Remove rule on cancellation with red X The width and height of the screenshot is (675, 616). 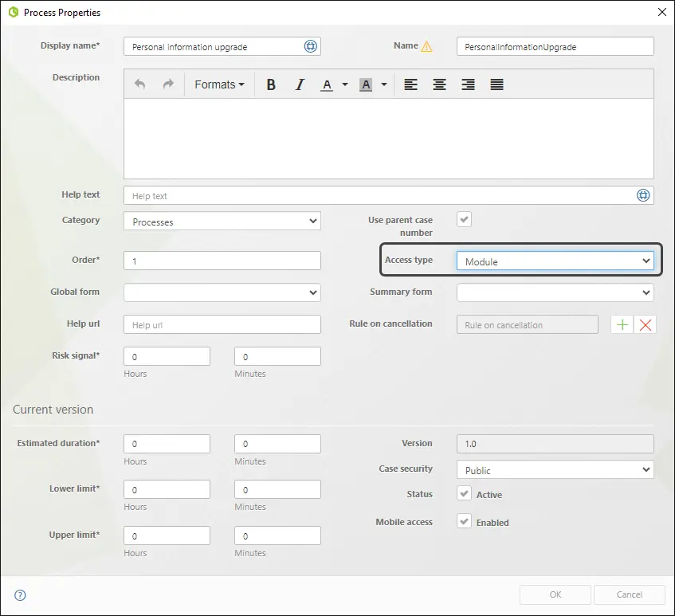pyautogui.click(x=646, y=324)
